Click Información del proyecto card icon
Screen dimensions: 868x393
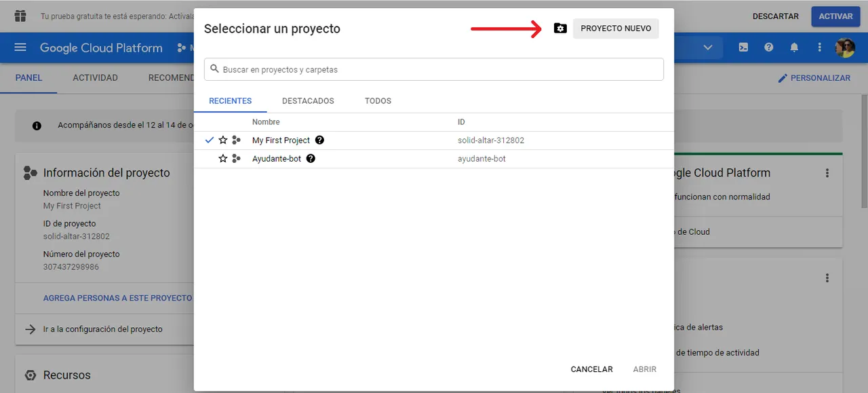pos(30,173)
